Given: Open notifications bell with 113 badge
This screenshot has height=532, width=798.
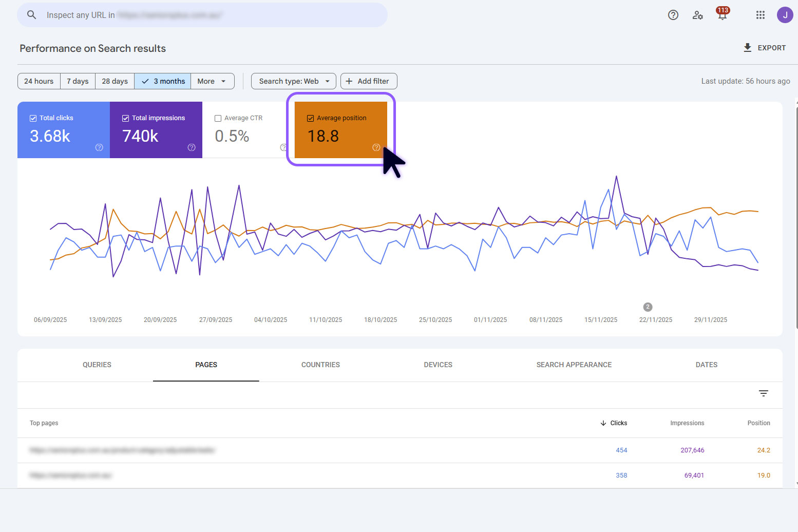Looking at the screenshot, I should click(x=722, y=14).
